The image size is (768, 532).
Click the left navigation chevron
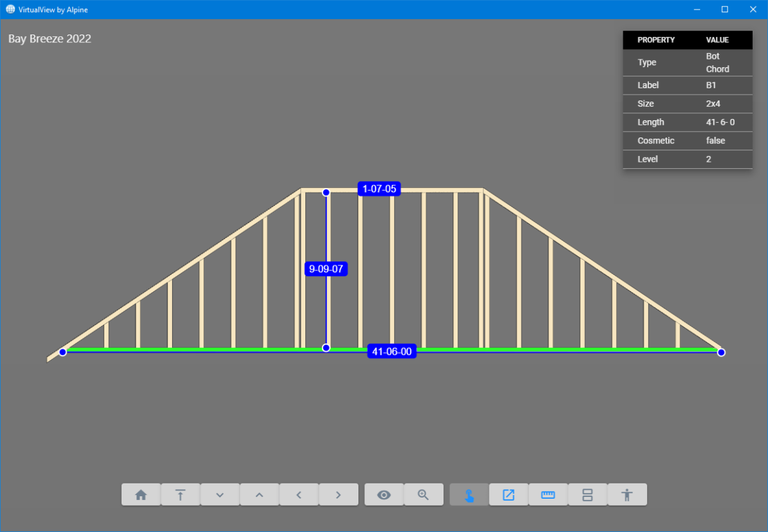[299, 494]
